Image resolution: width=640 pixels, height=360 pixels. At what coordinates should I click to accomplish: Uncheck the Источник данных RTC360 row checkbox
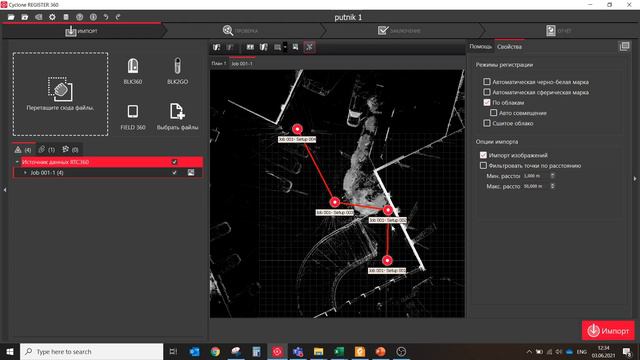(174, 162)
